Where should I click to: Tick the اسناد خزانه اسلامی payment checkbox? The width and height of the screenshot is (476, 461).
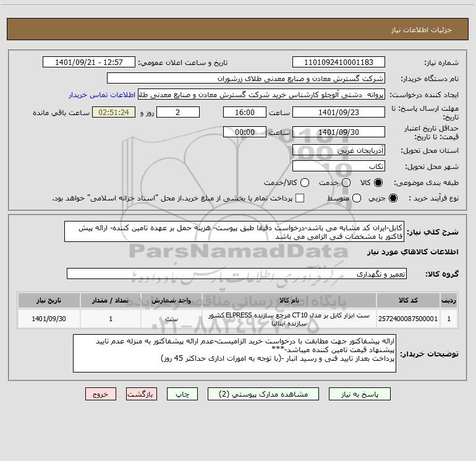pos(300,198)
